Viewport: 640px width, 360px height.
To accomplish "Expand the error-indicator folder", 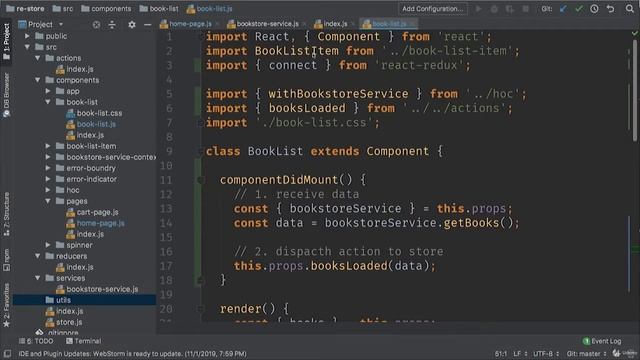I will (48, 179).
